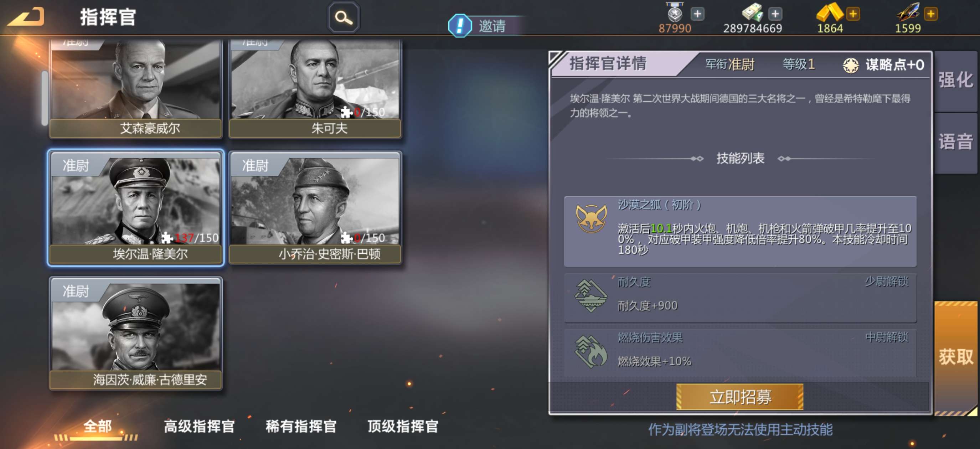980x449 pixels.
Task: Add cash with the plus icon
Action: click(775, 14)
